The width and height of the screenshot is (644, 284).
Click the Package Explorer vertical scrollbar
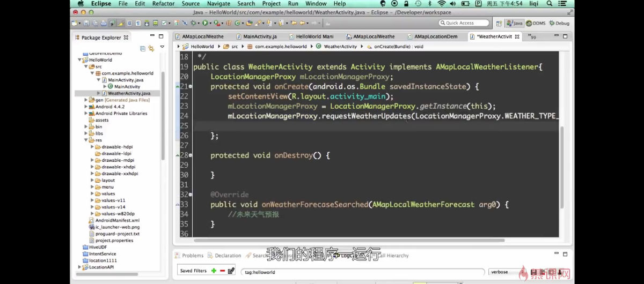[x=163, y=115]
